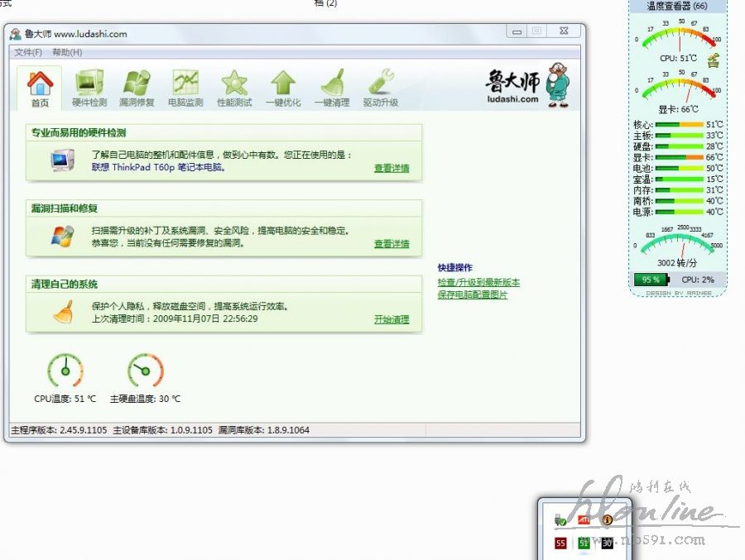Viewport: 745px width, 560px height.
Task: Open 漏洞修复 vulnerability repair
Action: (137, 89)
